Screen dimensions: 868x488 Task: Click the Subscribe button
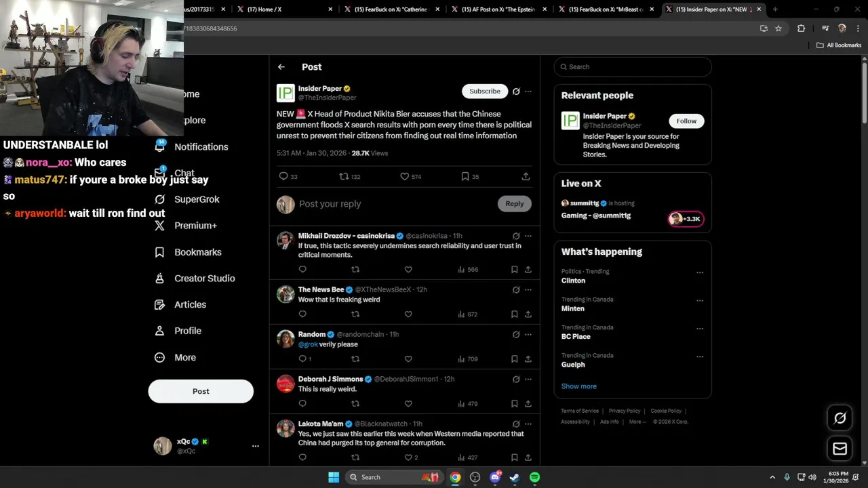[485, 91]
